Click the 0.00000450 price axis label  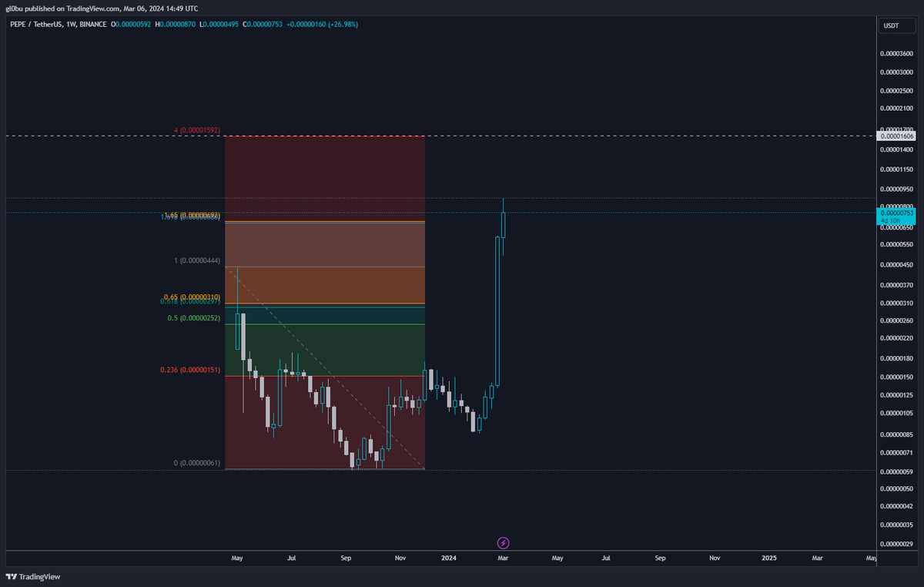pyautogui.click(x=897, y=265)
